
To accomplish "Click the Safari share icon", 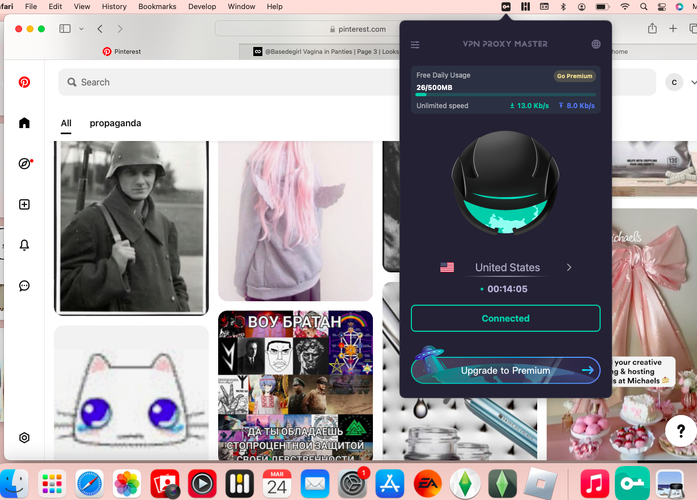I will click(x=652, y=28).
